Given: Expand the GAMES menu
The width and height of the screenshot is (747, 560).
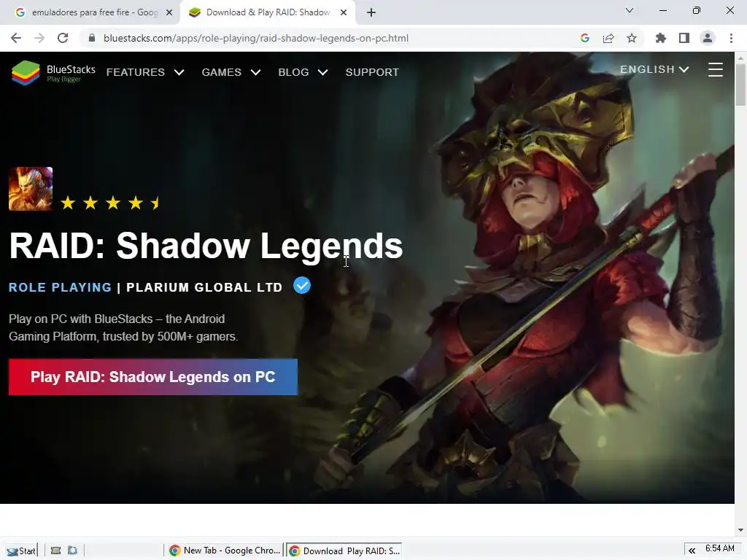Looking at the screenshot, I should 231,72.
